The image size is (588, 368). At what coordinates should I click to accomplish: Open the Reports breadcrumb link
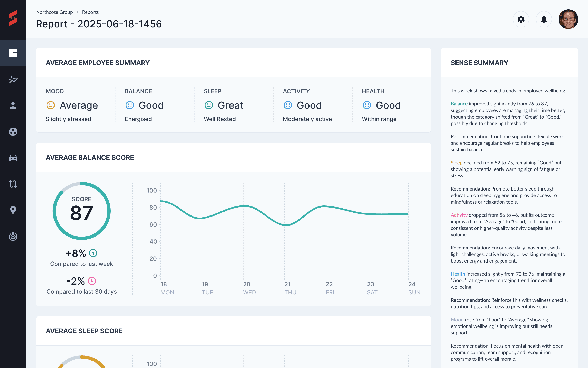tap(90, 12)
